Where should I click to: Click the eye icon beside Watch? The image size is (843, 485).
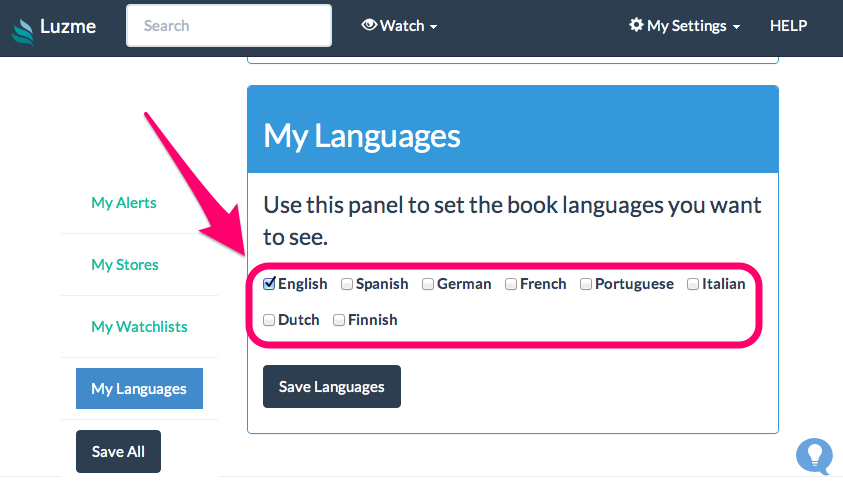(369, 25)
